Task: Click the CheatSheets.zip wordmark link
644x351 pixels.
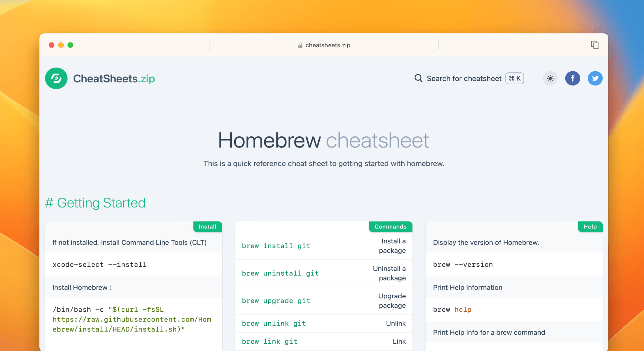Action: (114, 78)
